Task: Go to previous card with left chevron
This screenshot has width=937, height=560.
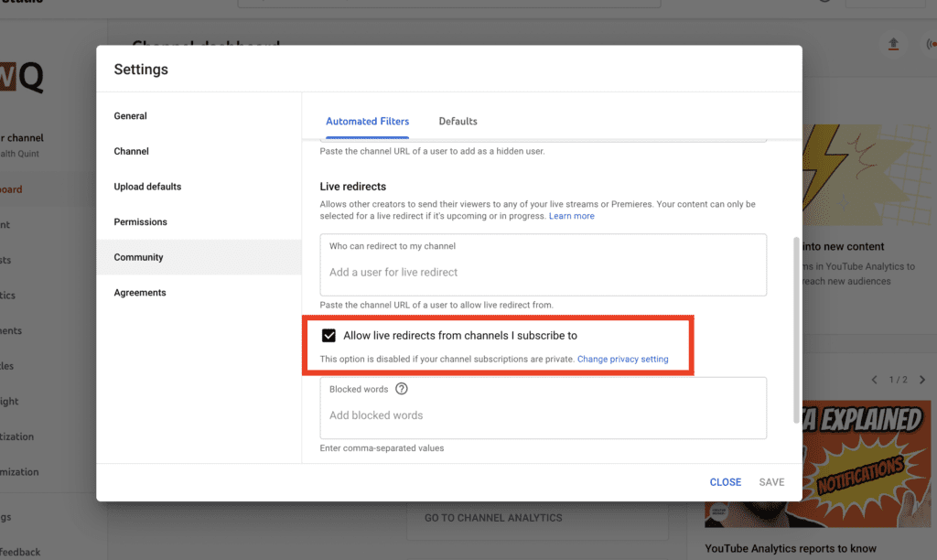Action: click(874, 380)
